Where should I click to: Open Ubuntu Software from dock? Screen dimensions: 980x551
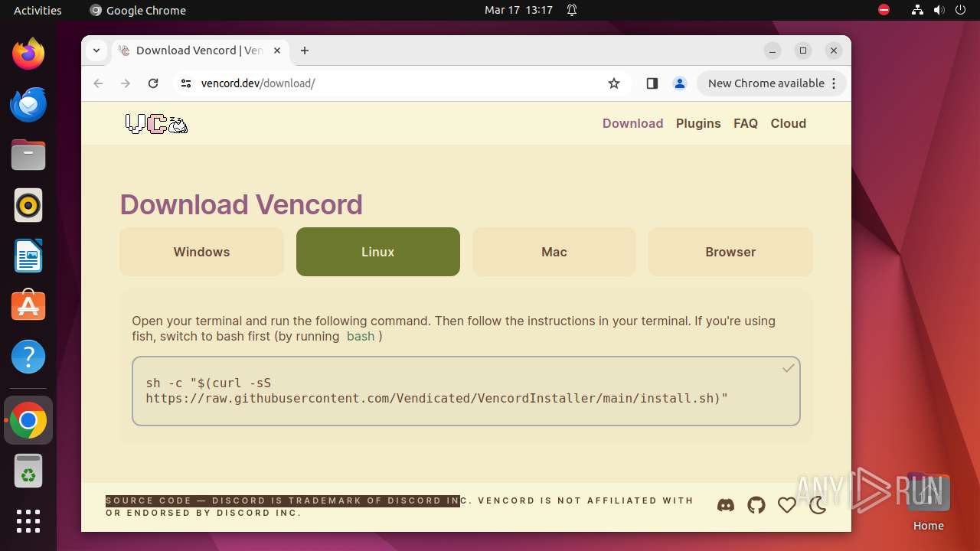pyautogui.click(x=28, y=306)
